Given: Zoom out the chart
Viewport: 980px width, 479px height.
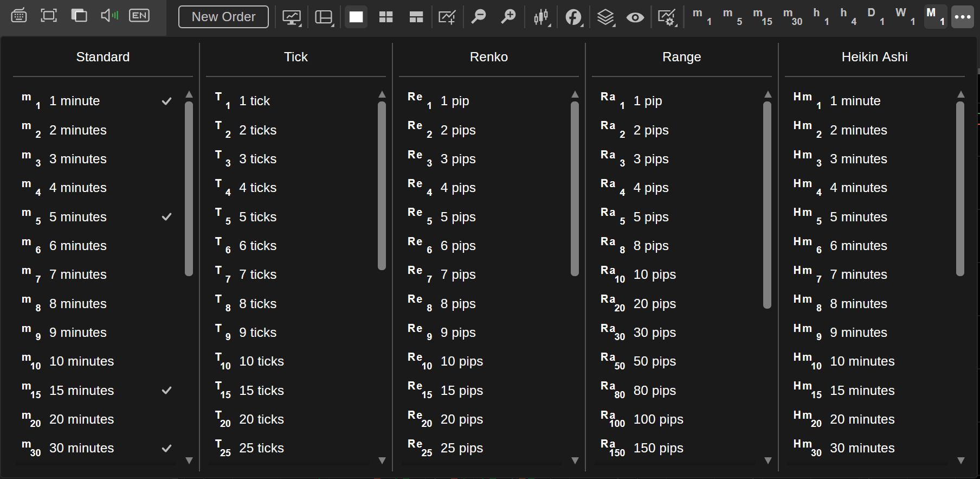Looking at the screenshot, I should click(x=479, y=17).
